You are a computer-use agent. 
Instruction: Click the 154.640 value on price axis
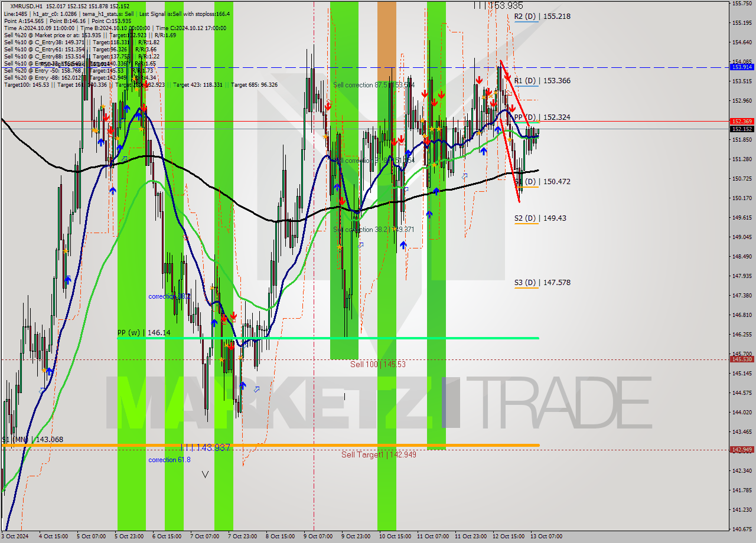742,42
